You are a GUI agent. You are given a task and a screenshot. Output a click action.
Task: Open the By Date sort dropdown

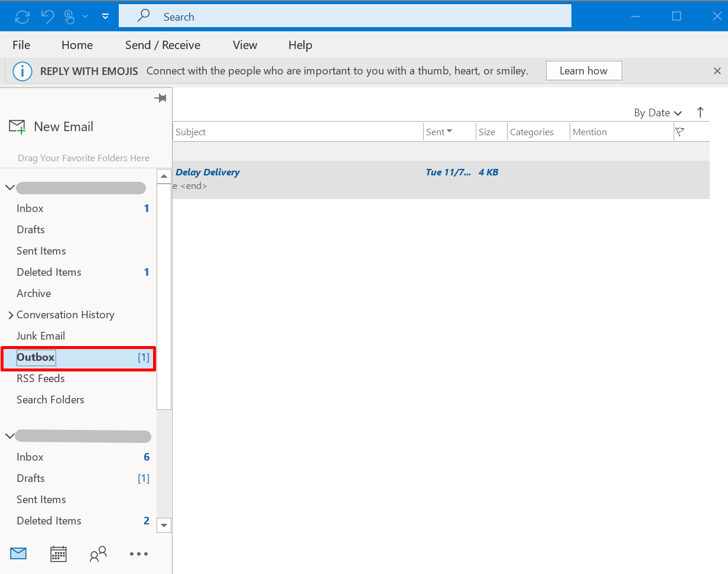(x=657, y=112)
